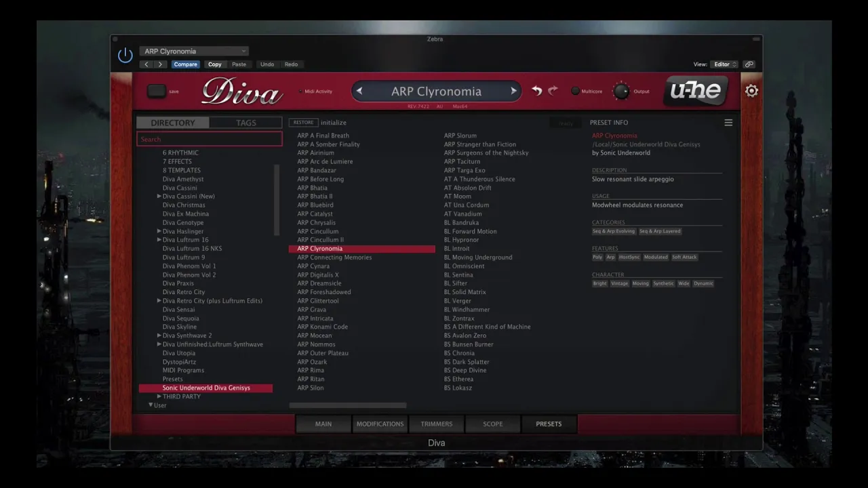Select the Diva Phenom Vol 1 folder
Image resolution: width=868 pixels, height=488 pixels.
(x=189, y=266)
